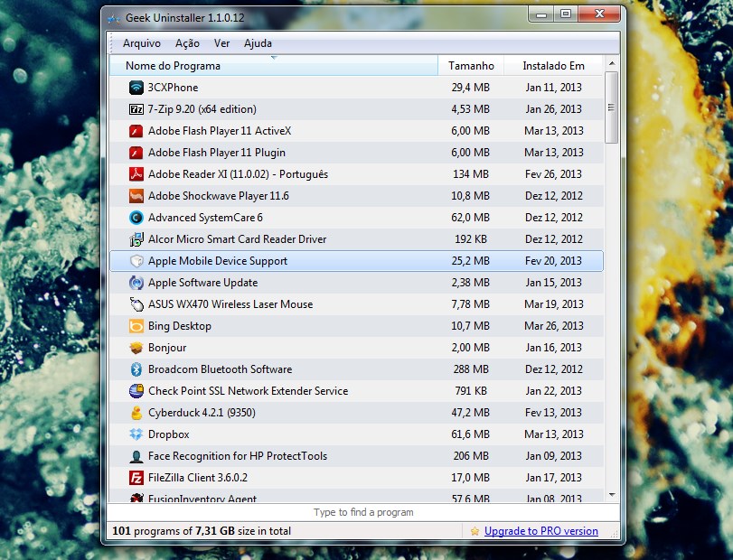Click the 7-Zip 9.20 icon
Image resolution: width=733 pixels, height=560 pixels.
136,109
